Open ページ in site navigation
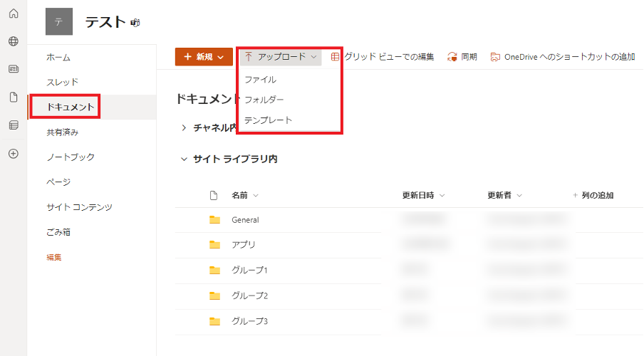The width and height of the screenshot is (644, 356). click(x=58, y=182)
